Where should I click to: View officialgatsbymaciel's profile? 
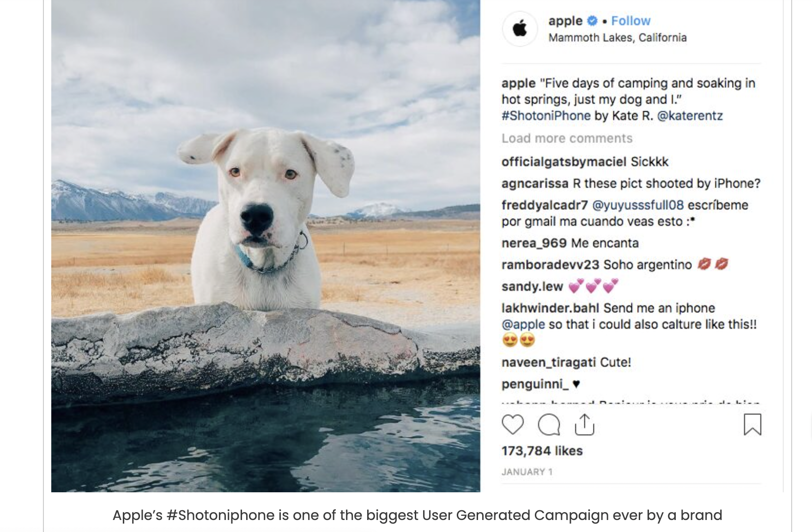(564, 162)
